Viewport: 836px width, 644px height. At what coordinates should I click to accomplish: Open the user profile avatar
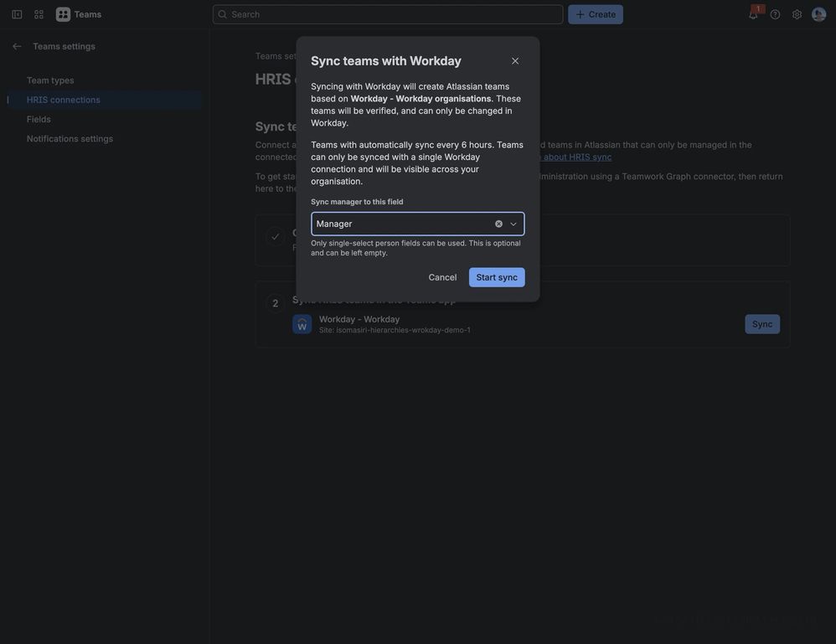pyautogui.click(x=819, y=14)
